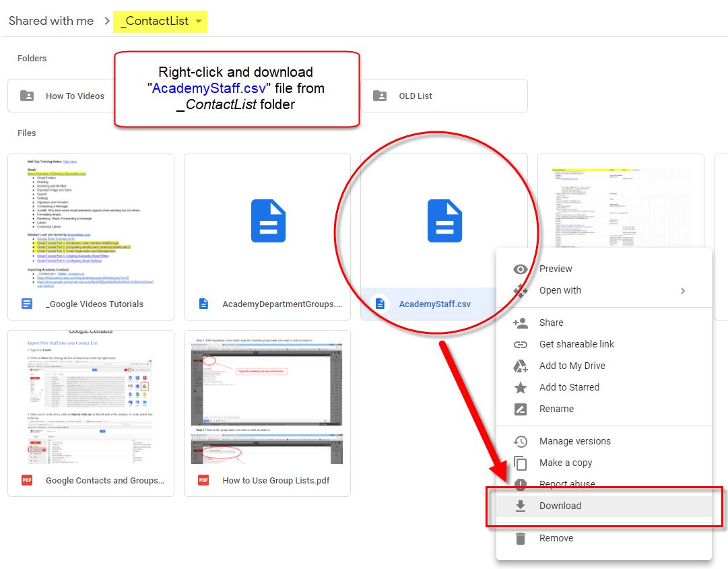Choose Remove from the context menu
The width and height of the screenshot is (728, 569).
tap(604, 539)
